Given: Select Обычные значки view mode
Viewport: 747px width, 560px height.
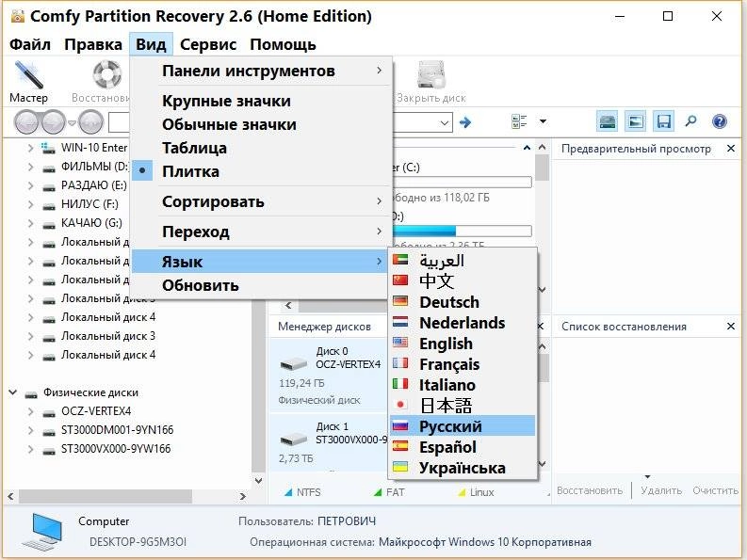Looking at the screenshot, I should pyautogui.click(x=260, y=124).
